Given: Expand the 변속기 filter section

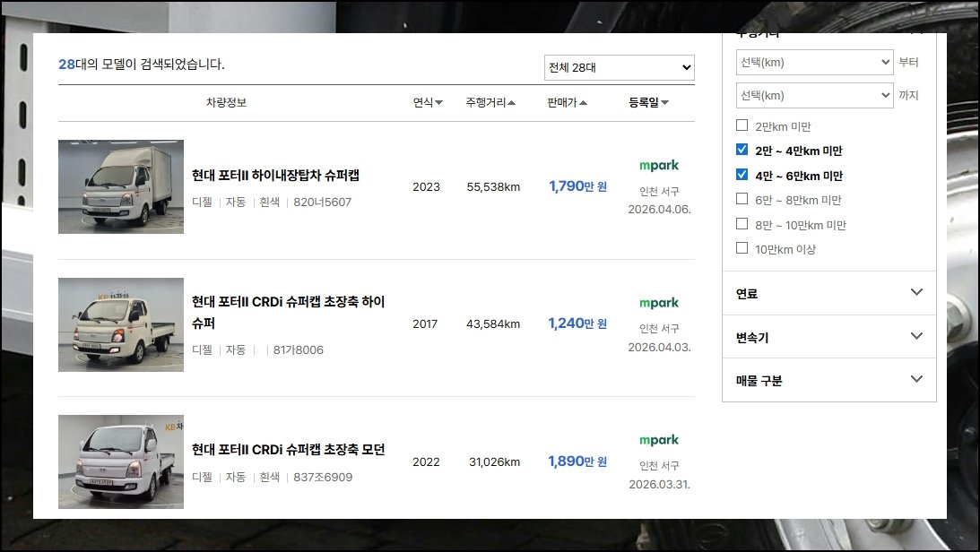Looking at the screenshot, I should tap(828, 337).
